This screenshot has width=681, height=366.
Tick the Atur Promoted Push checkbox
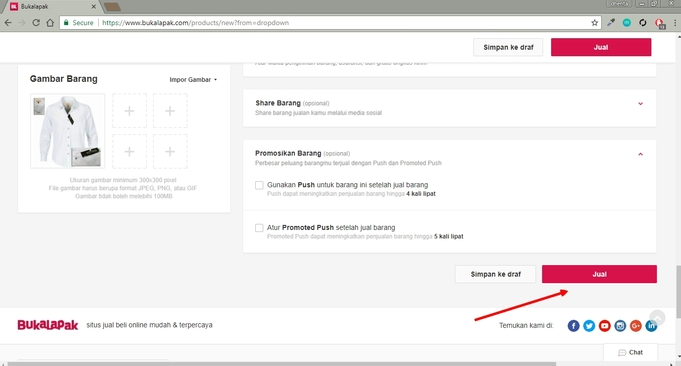tap(259, 228)
